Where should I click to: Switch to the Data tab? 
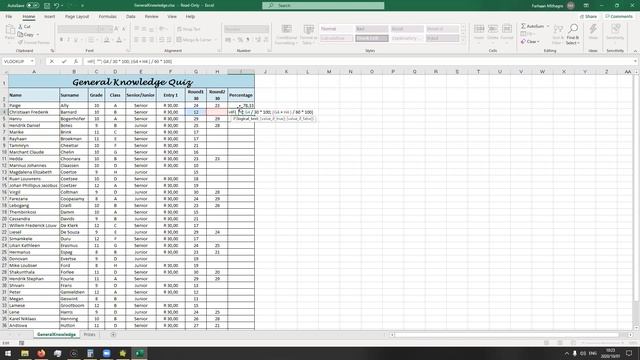[x=131, y=17]
